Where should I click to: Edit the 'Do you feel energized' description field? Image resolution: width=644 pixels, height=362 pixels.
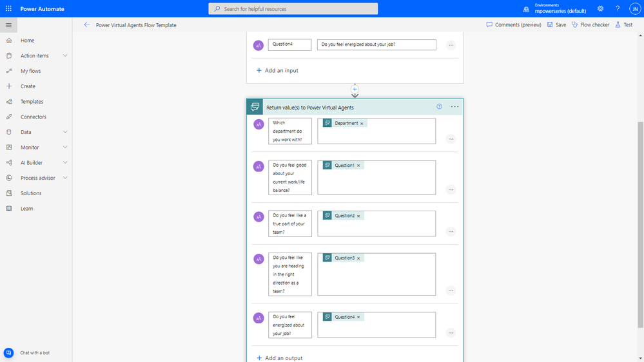[376, 44]
